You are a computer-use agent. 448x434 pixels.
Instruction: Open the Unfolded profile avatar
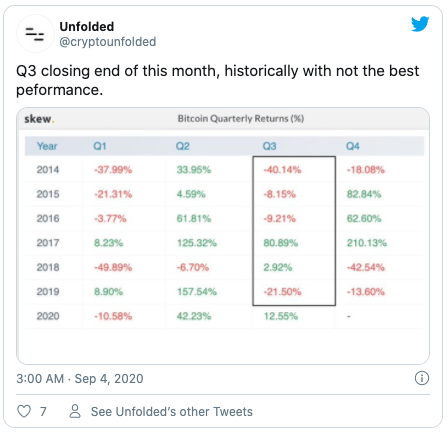[x=35, y=34]
